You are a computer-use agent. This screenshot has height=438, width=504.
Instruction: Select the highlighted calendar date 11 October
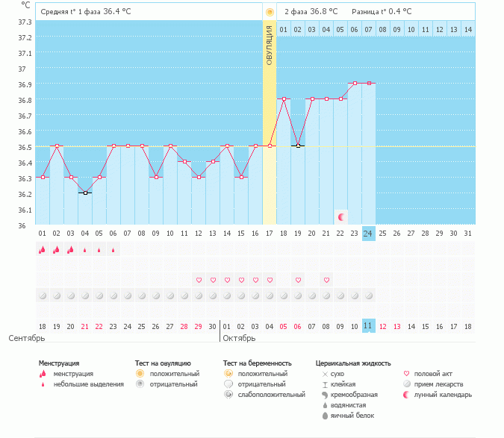369,326
